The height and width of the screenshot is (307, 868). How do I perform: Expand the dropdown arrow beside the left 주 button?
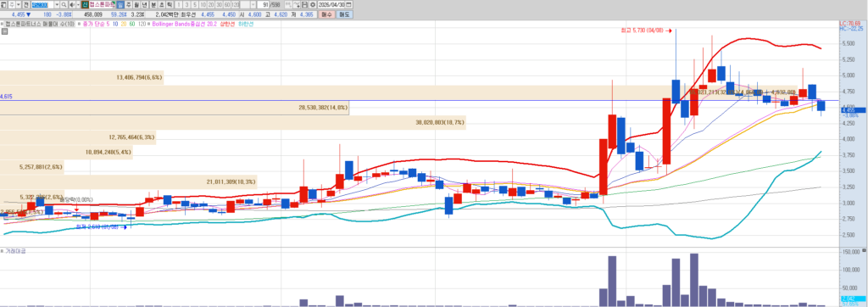click(x=19, y=4)
